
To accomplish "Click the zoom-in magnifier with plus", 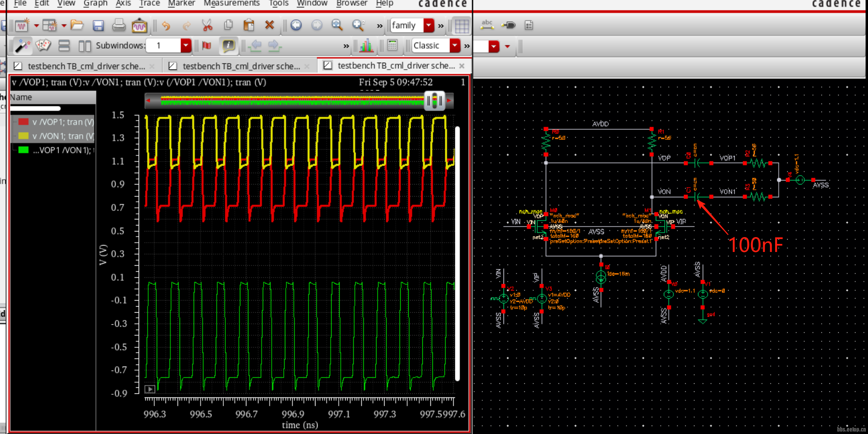I will [x=358, y=25].
